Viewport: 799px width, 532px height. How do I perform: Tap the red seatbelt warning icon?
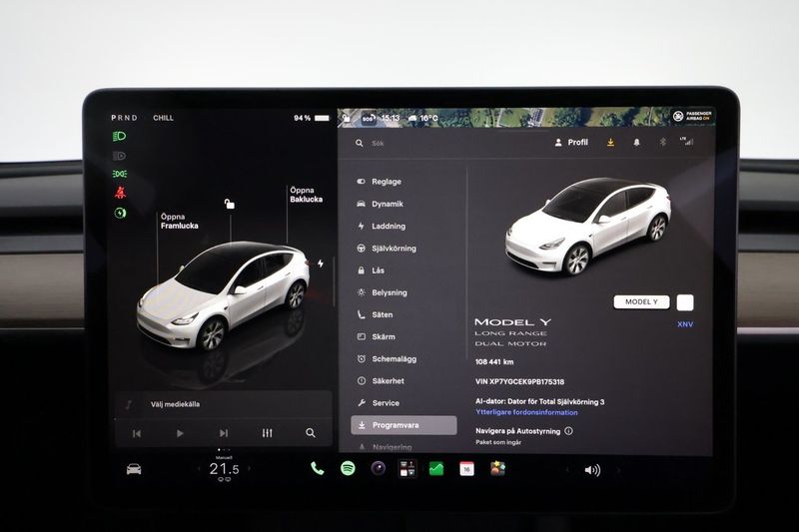(120, 193)
